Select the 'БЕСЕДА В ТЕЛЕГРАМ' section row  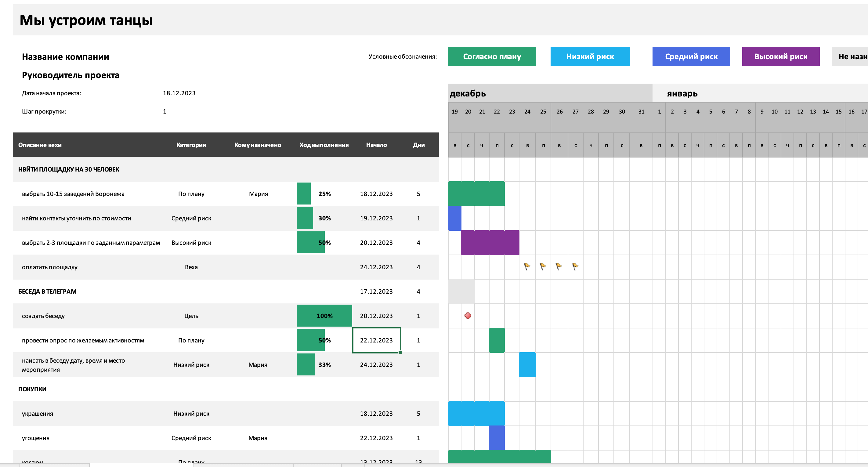click(47, 291)
